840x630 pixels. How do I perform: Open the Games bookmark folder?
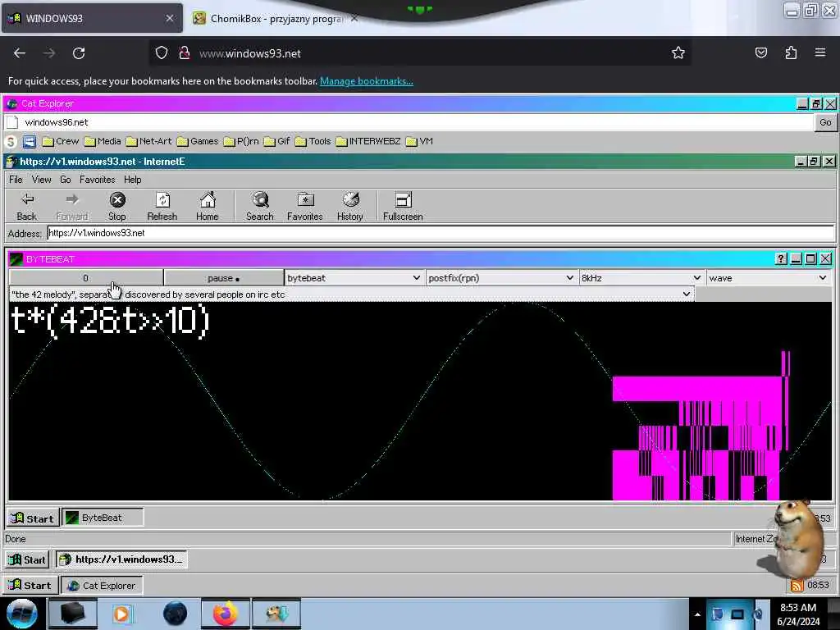point(198,141)
